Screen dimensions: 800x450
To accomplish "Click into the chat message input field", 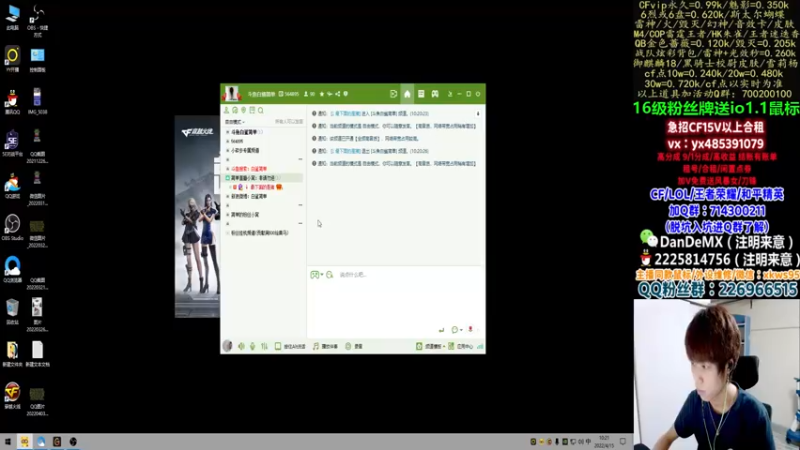I will tap(396, 298).
